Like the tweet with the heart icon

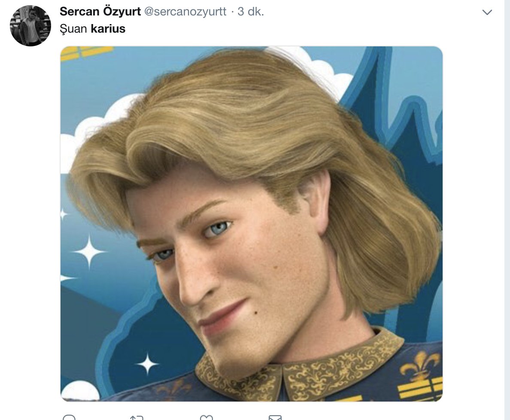206,417
